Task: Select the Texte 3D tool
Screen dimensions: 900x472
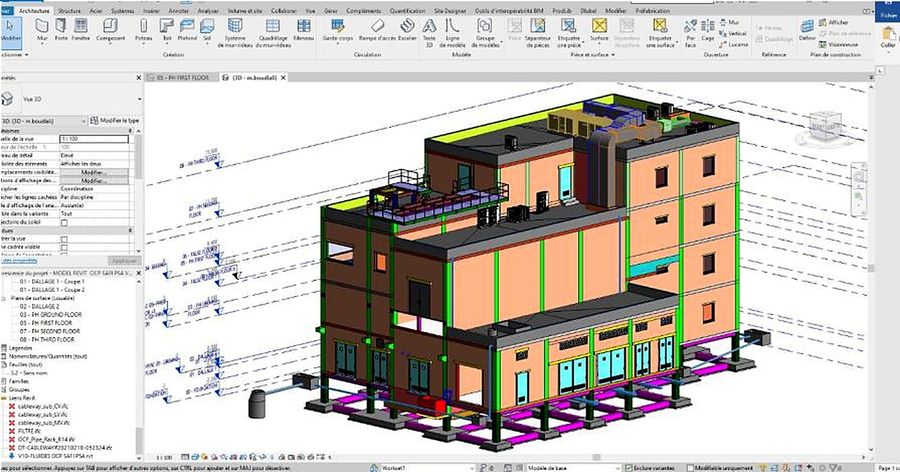Action: tap(429, 32)
